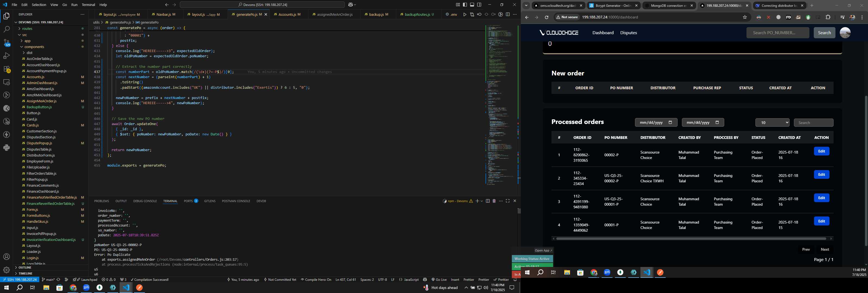Open AssignMeAOrder.js in Explorer

point(42,101)
